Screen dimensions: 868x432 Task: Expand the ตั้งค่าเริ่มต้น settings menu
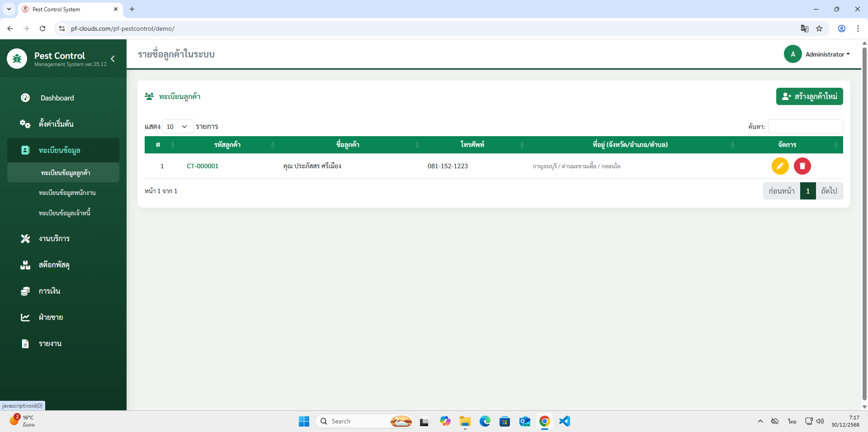pyautogui.click(x=56, y=124)
